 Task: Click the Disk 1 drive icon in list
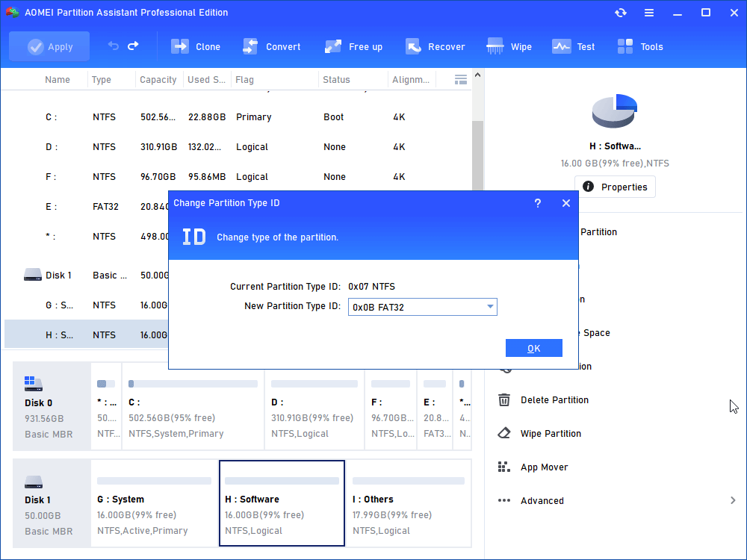tap(33, 275)
